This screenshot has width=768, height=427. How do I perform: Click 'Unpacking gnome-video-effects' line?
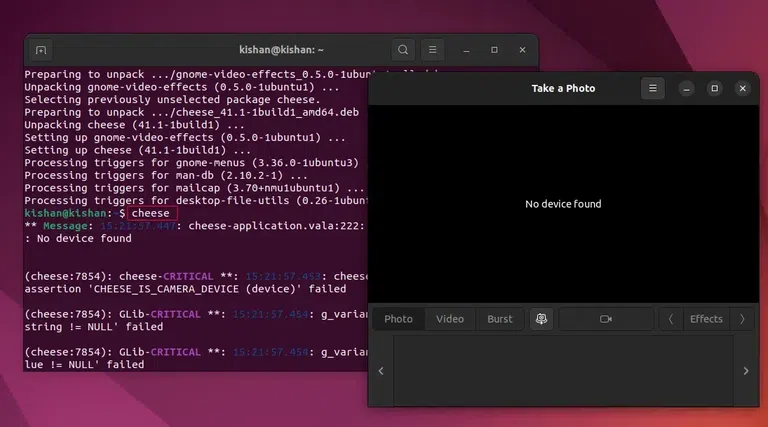(x=182, y=87)
